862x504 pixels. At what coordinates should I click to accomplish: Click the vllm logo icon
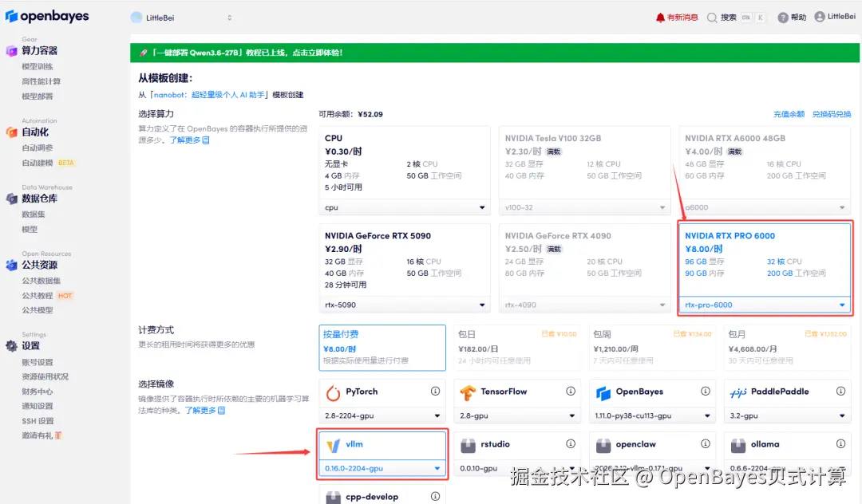(333, 445)
